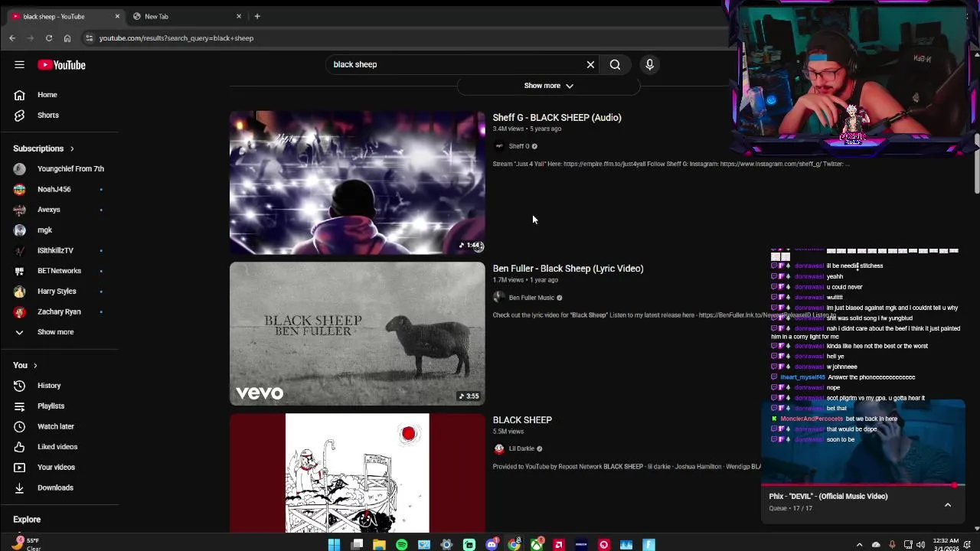Open the You section arrow
The height and width of the screenshot is (551, 980).
point(35,366)
